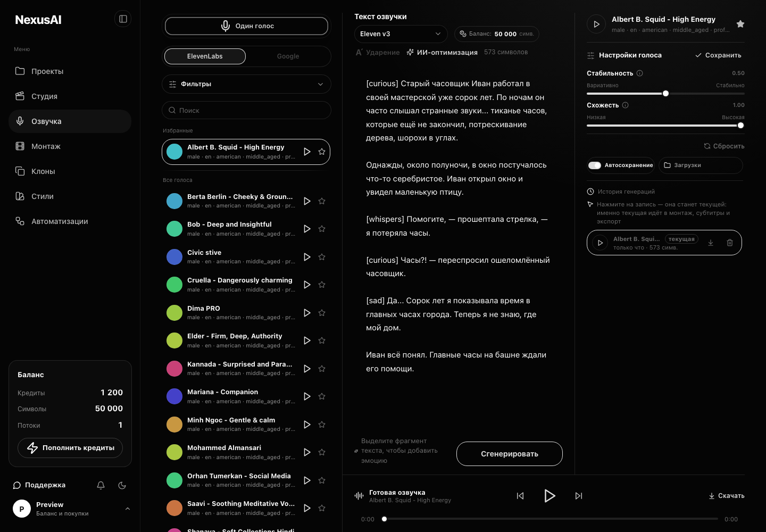The image size is (766, 532).
Task: Play the ready voiceover
Action: click(x=549, y=496)
